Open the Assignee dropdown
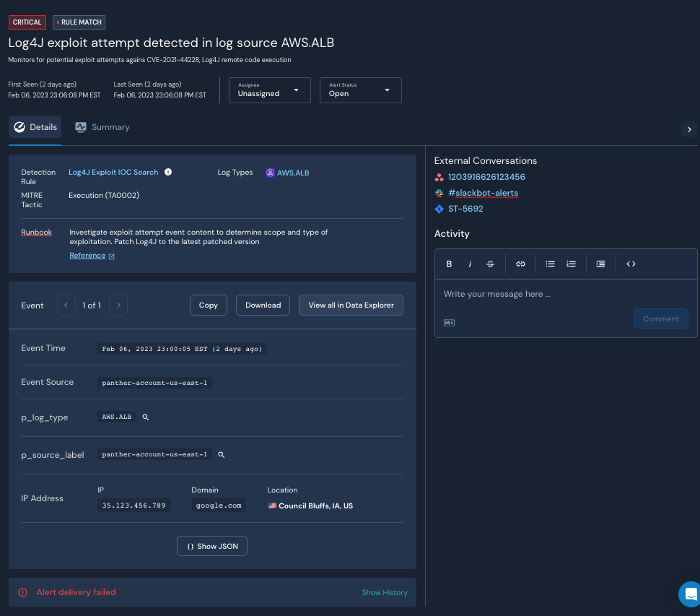The width and height of the screenshot is (700, 616). pyautogui.click(x=269, y=90)
